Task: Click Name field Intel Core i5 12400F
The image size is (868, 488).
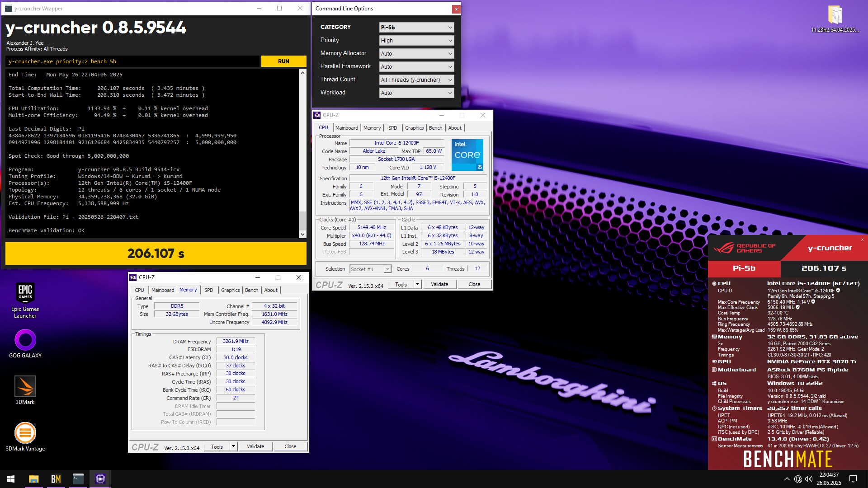Action: click(396, 143)
